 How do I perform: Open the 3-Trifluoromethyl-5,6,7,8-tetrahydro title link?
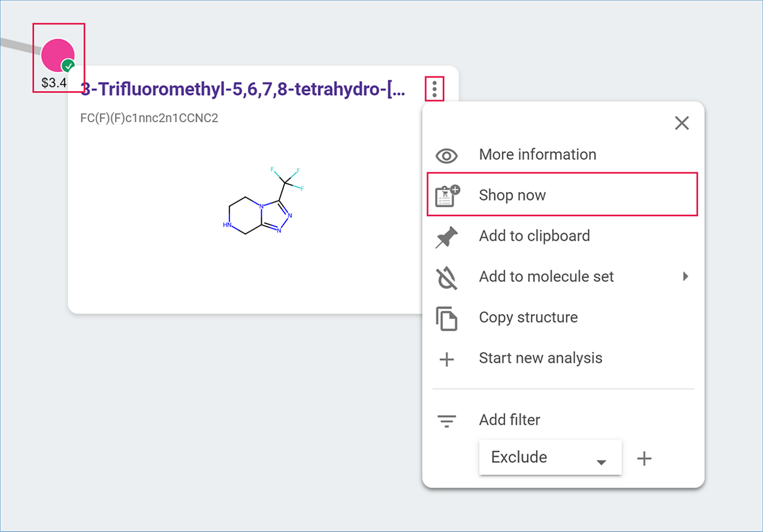(x=243, y=89)
